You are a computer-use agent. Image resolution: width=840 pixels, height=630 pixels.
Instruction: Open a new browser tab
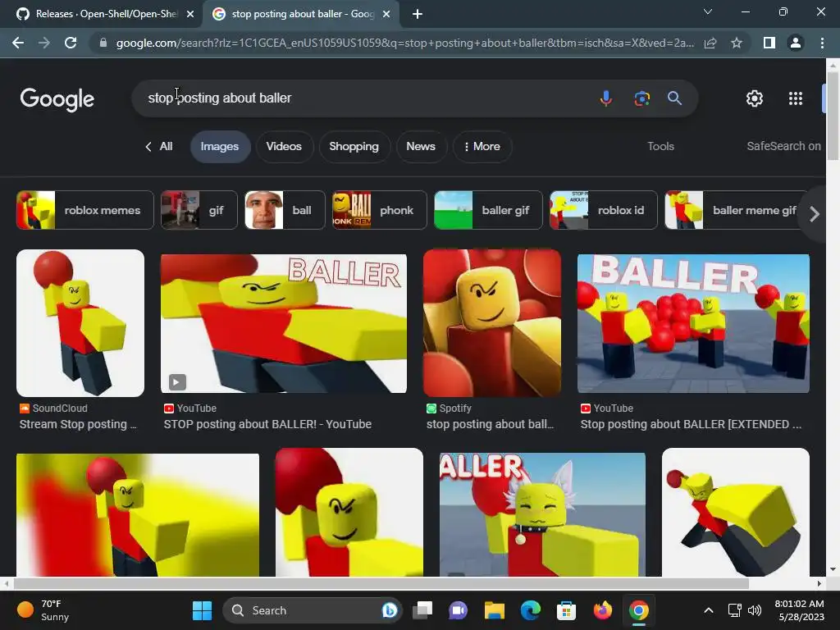pos(418,15)
